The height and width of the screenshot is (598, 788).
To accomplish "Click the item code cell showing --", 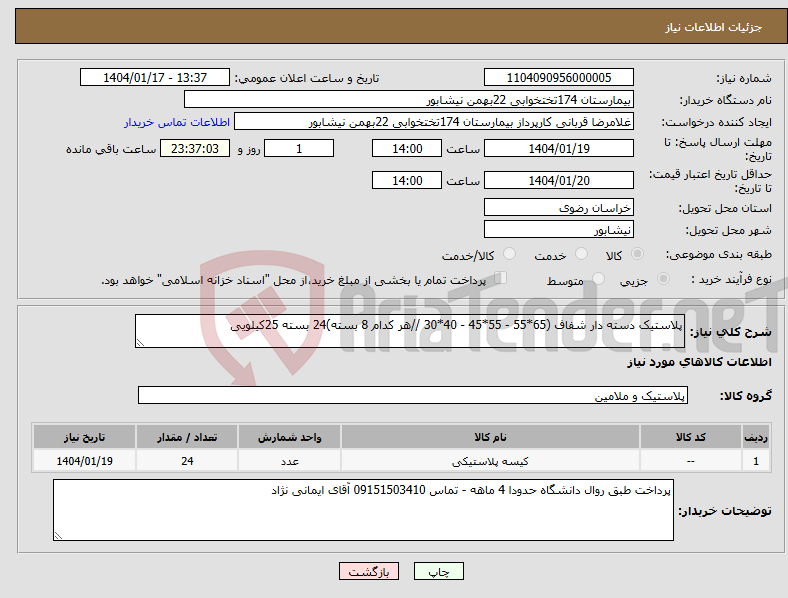I will 691,461.
